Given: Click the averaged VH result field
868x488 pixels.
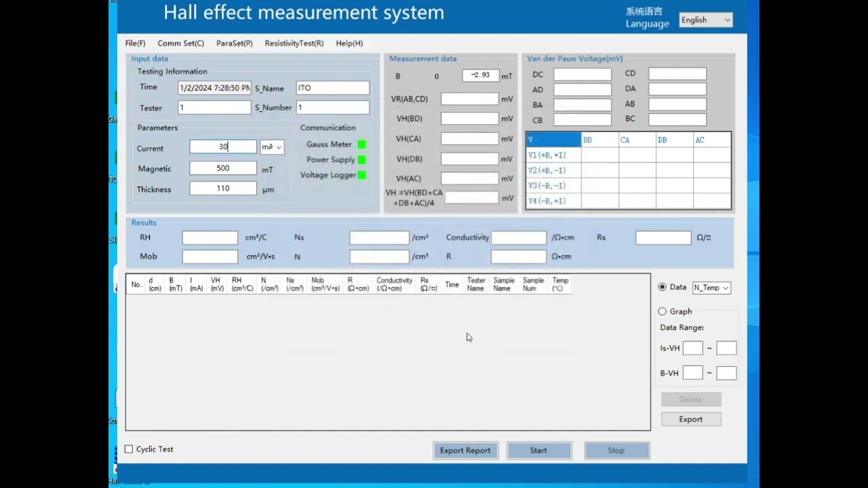Looking at the screenshot, I should coord(472,198).
